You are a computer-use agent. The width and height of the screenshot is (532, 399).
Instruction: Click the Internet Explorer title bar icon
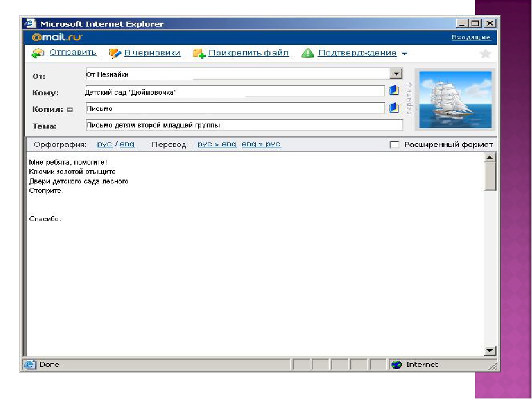coord(30,23)
